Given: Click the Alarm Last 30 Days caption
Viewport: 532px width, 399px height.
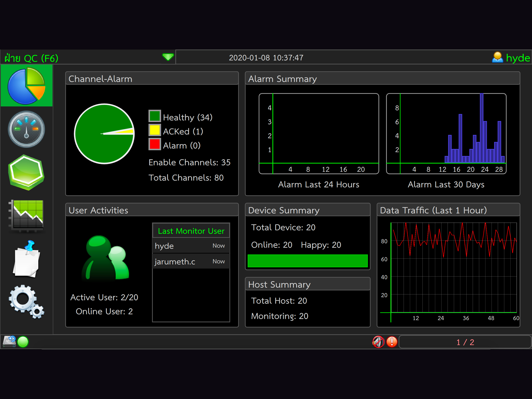Looking at the screenshot, I should click(x=446, y=184).
